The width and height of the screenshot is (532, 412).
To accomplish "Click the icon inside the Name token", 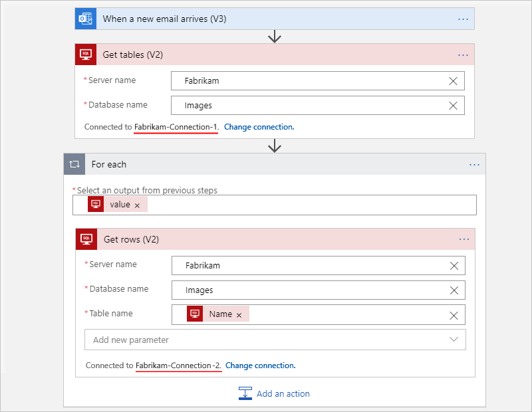I will (x=194, y=315).
